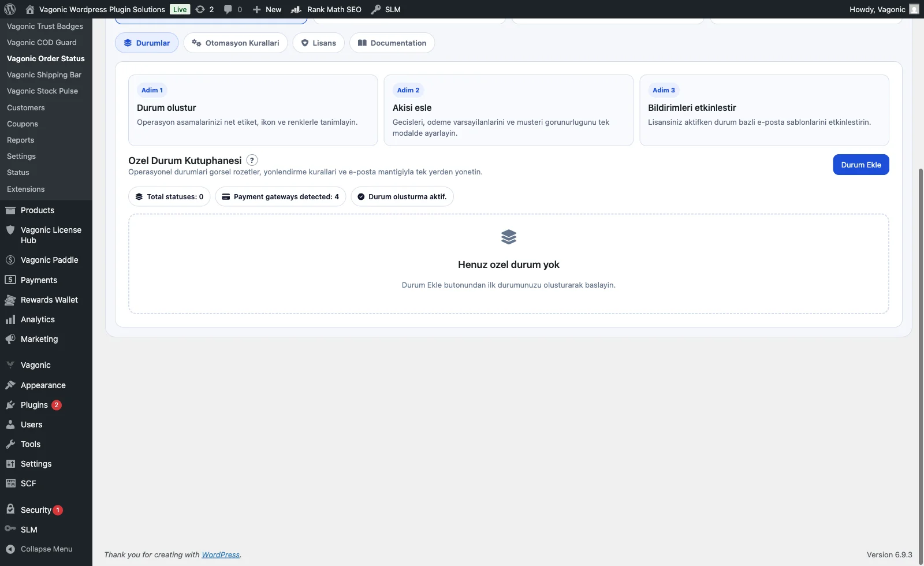Open the Lisans tab
Image resolution: width=924 pixels, height=566 pixels.
pyautogui.click(x=319, y=43)
